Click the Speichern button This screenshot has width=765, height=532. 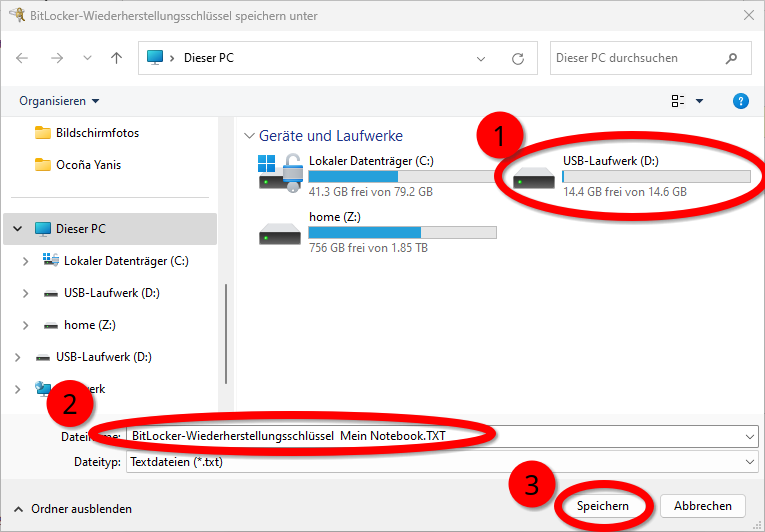(x=603, y=506)
